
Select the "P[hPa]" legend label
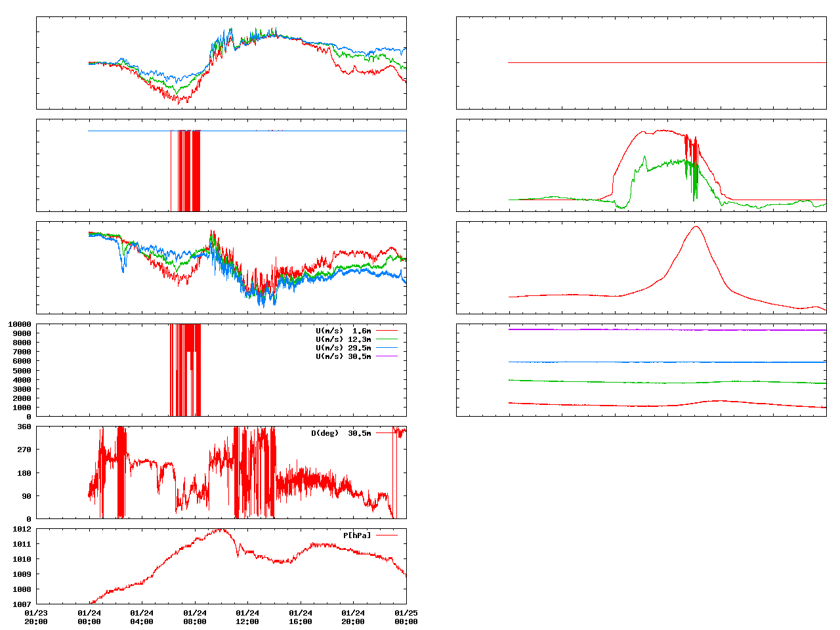[357, 535]
